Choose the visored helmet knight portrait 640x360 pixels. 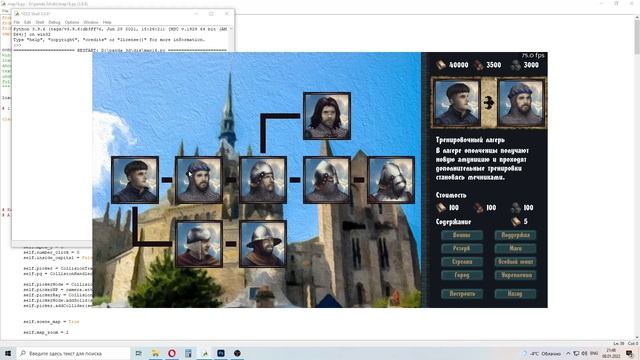coord(327,180)
